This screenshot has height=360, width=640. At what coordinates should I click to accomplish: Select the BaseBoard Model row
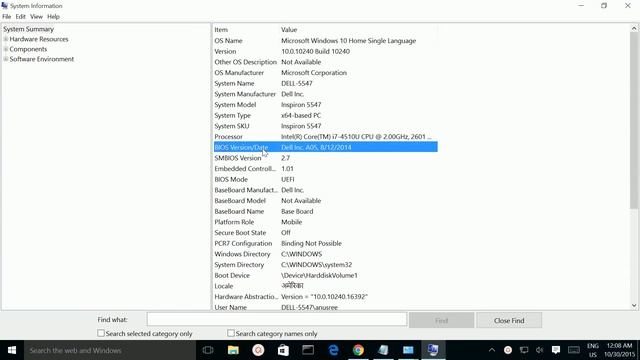325,201
